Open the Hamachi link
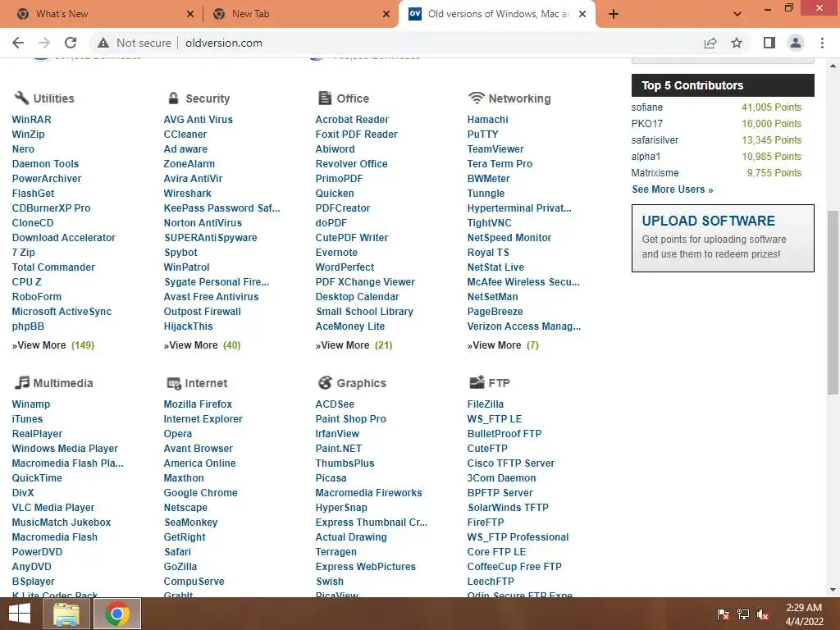The image size is (840, 630). [x=487, y=120]
